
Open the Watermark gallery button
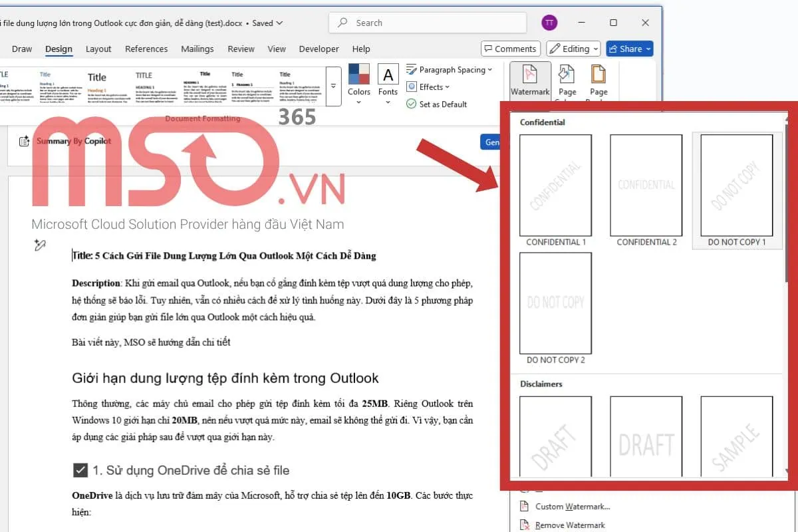pos(530,80)
